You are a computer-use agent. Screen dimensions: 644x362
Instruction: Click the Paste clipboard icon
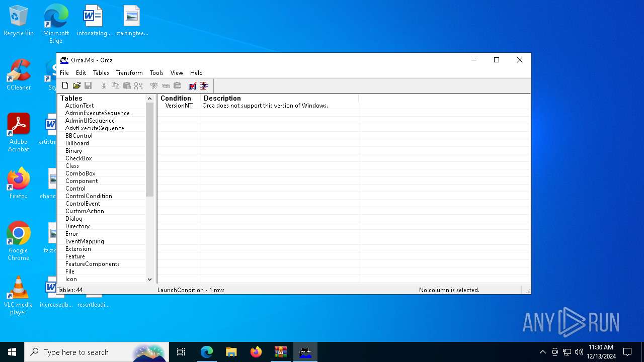(127, 86)
